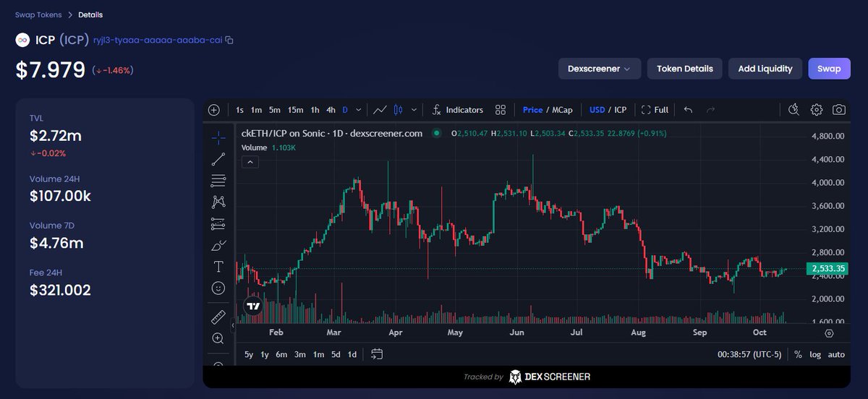
Task: Click the add symbol plus icon
Action: pyautogui.click(x=213, y=110)
